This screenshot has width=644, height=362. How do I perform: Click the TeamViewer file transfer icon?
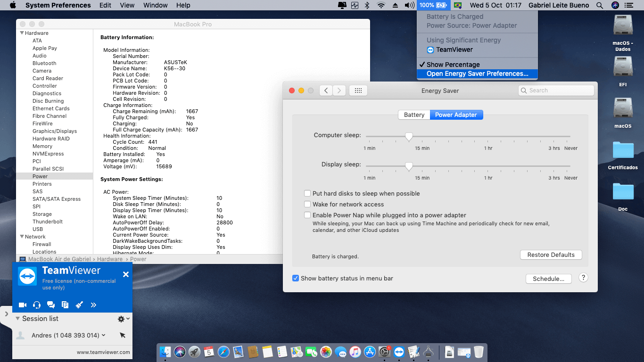click(x=65, y=305)
